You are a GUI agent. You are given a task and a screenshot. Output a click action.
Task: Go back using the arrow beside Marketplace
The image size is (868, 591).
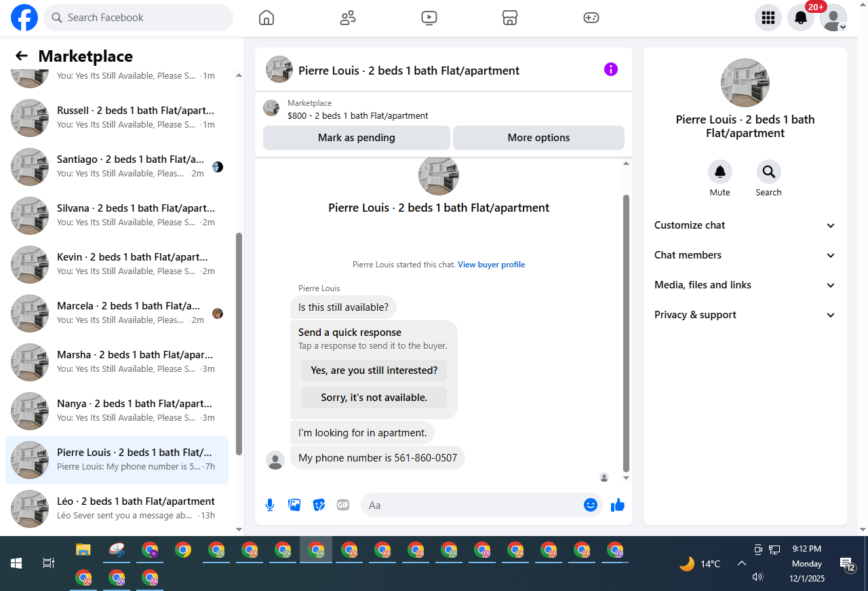[x=22, y=56]
